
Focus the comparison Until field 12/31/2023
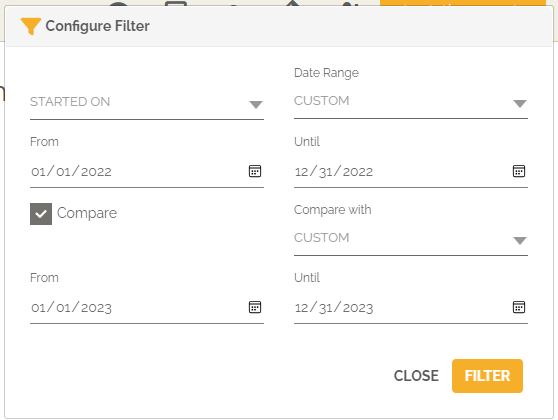(x=411, y=308)
